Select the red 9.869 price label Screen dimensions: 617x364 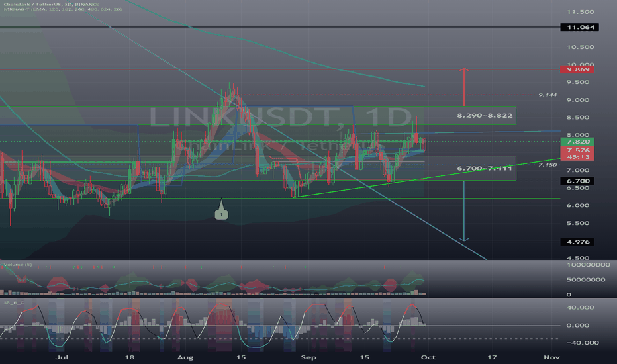(577, 69)
